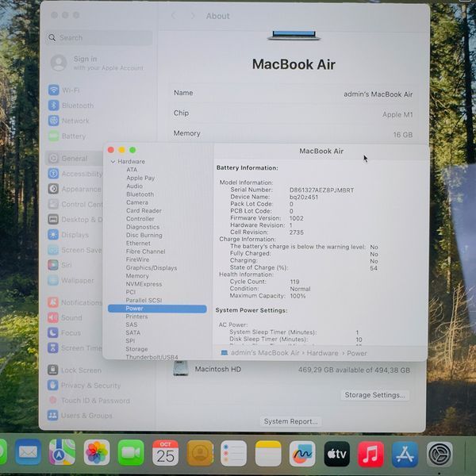Open Touch ID & Password settings
This screenshot has height=476, width=476.
click(x=89, y=401)
